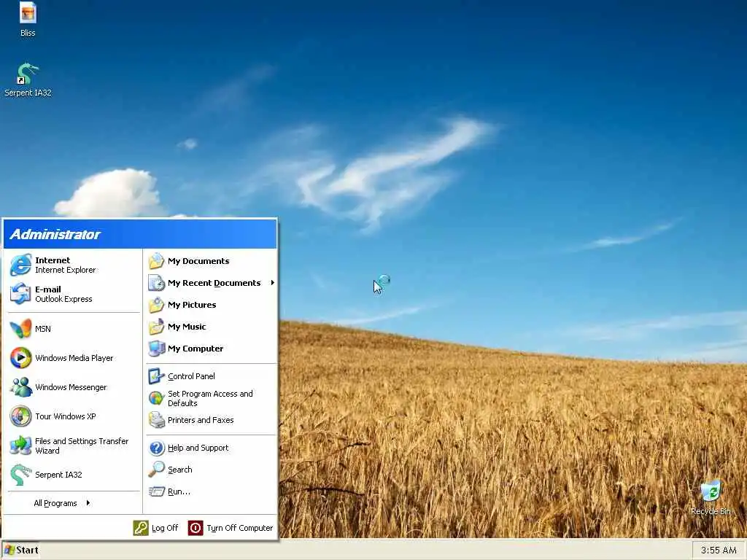Open Files and Settings Transfer Wizard
Image resolution: width=747 pixels, height=560 pixels.
(74, 446)
